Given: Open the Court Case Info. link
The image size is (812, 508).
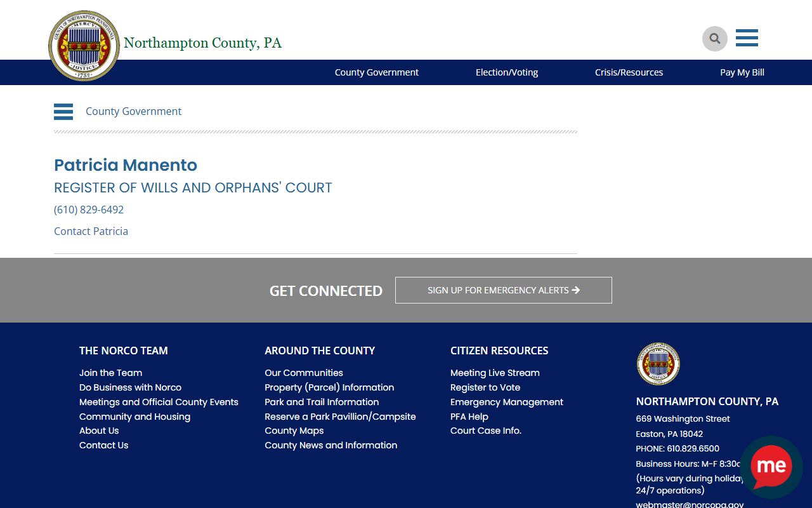Looking at the screenshot, I should (x=486, y=431).
